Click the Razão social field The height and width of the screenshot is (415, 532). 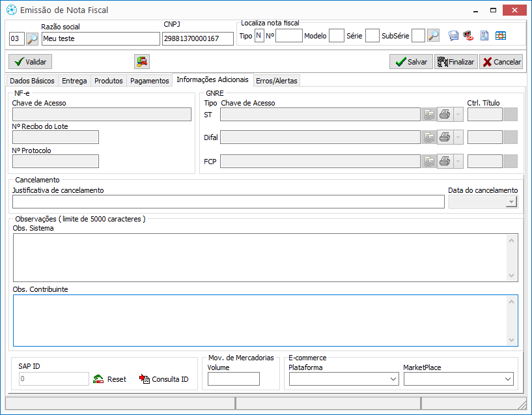pyautogui.click(x=101, y=38)
